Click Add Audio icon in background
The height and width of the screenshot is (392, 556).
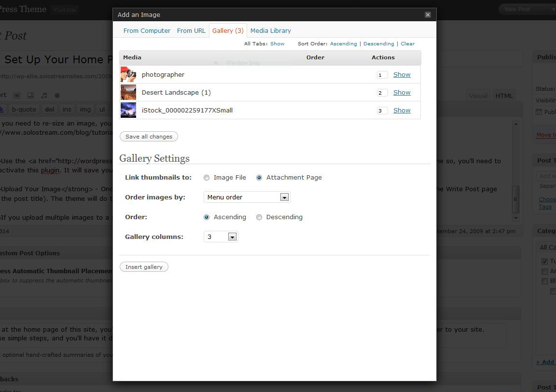tap(44, 96)
